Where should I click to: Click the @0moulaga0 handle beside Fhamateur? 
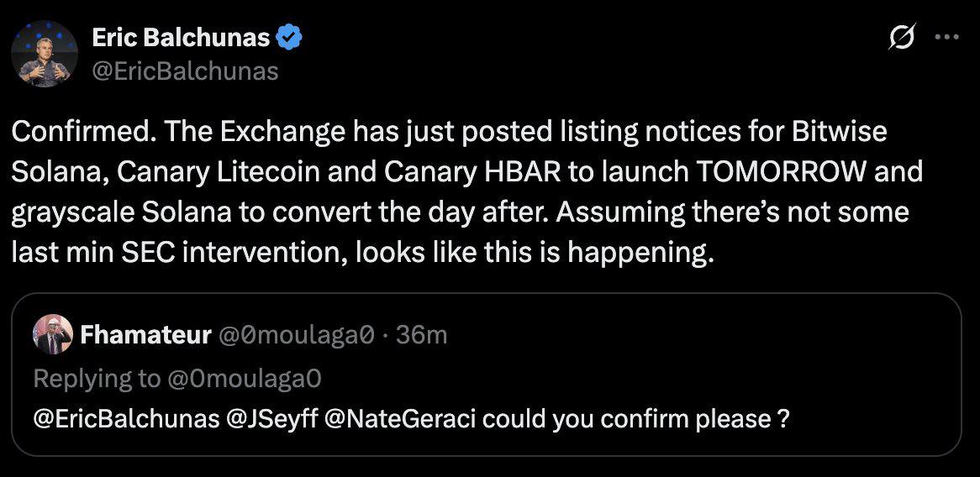coord(296,336)
